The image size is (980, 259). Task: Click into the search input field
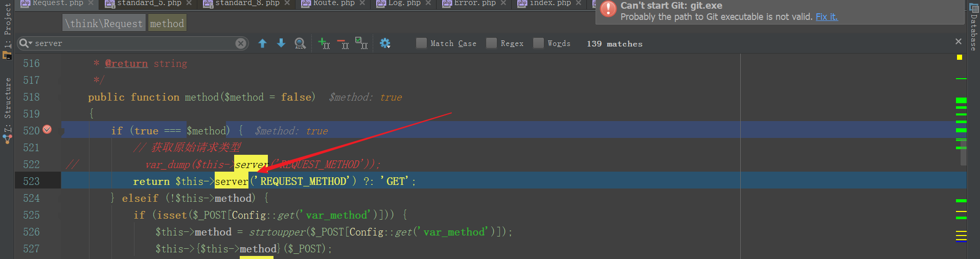click(133, 43)
